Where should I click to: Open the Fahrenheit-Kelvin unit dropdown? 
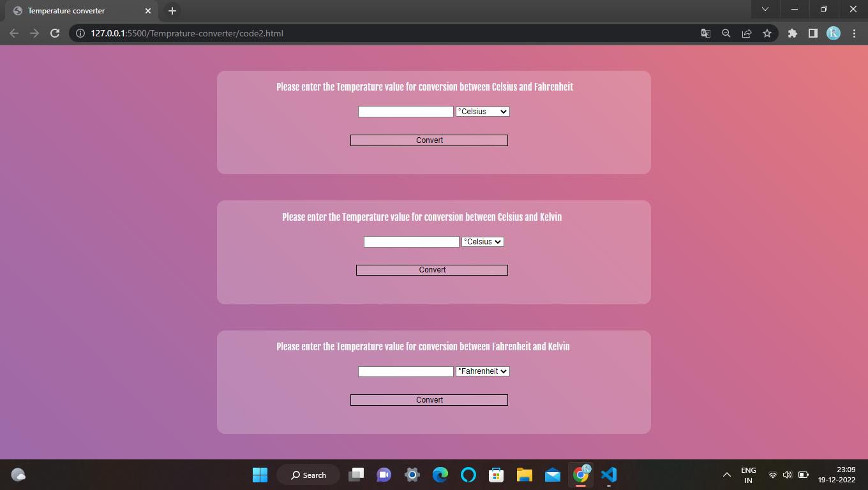(483, 371)
